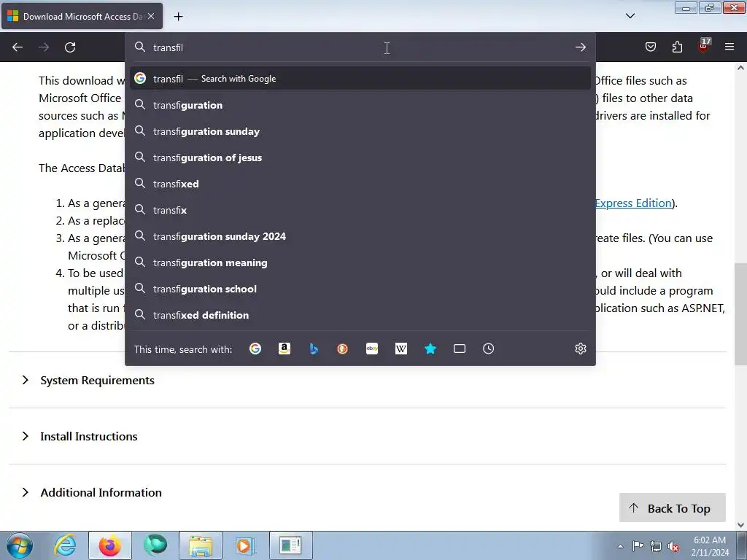This screenshot has width=747, height=560.
Task: Choose 'transfixed definition' suggestion
Action: pyautogui.click(x=360, y=315)
